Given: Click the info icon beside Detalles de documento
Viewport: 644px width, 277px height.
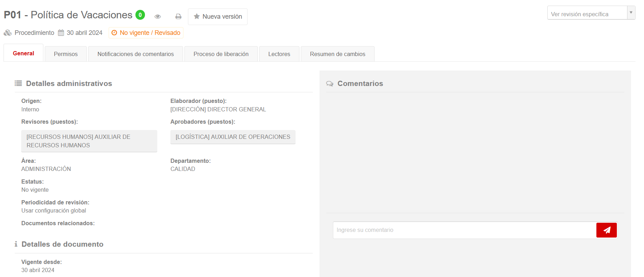Looking at the screenshot, I should 16,244.
